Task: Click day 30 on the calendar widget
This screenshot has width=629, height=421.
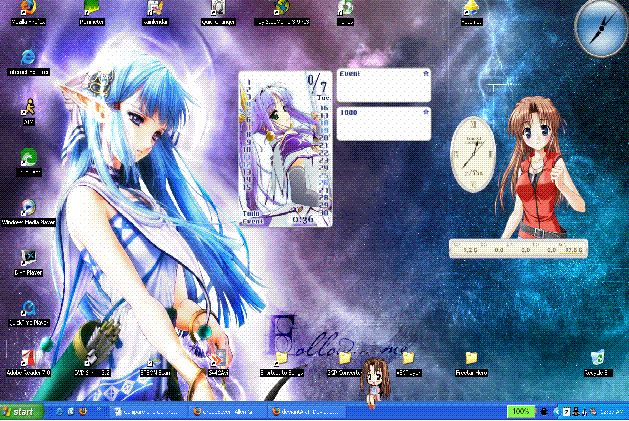Action: click(x=324, y=213)
